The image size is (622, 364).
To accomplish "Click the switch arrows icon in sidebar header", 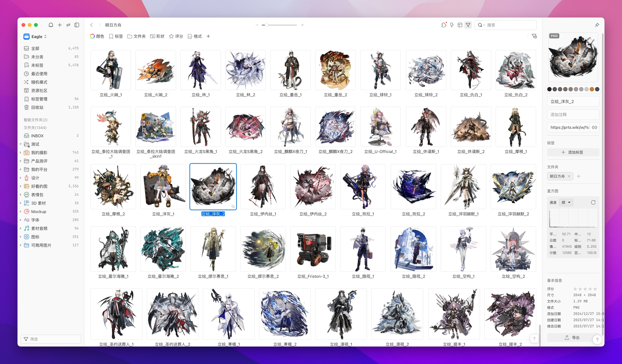I will [68, 25].
